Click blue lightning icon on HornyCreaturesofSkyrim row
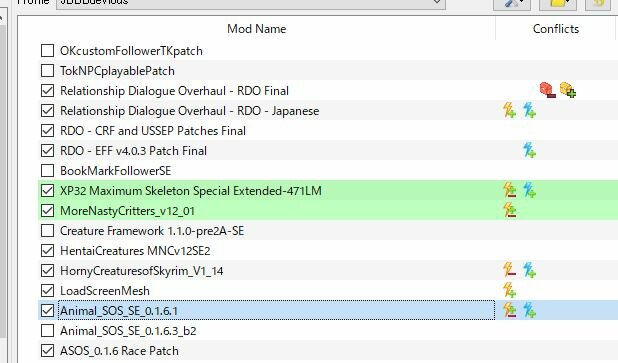Image resolution: width=618 pixels, height=363 pixels. (529, 270)
